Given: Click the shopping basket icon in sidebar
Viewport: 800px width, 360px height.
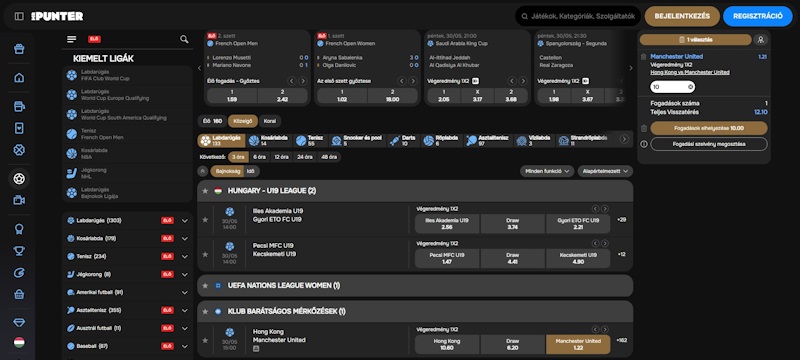Looking at the screenshot, I should [x=19, y=294].
